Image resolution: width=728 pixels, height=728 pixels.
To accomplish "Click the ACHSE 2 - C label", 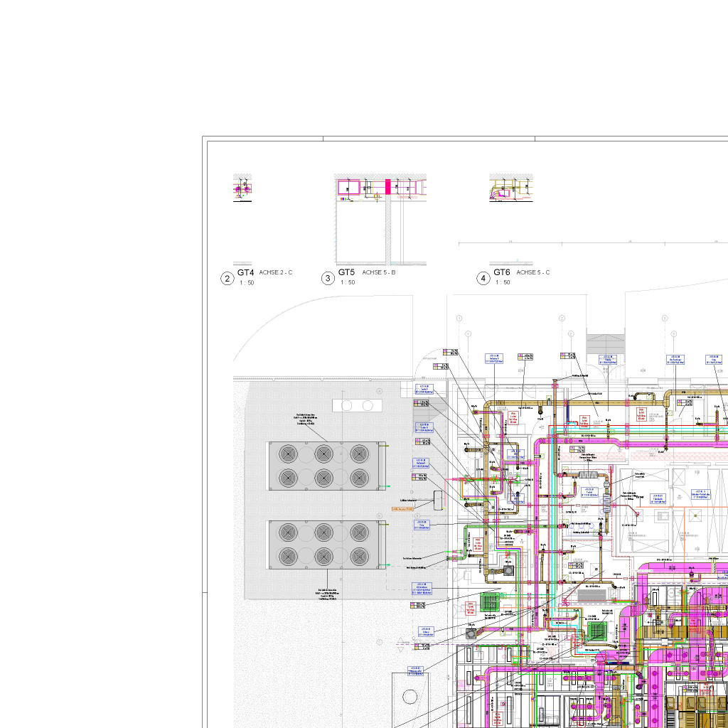I will (276, 272).
